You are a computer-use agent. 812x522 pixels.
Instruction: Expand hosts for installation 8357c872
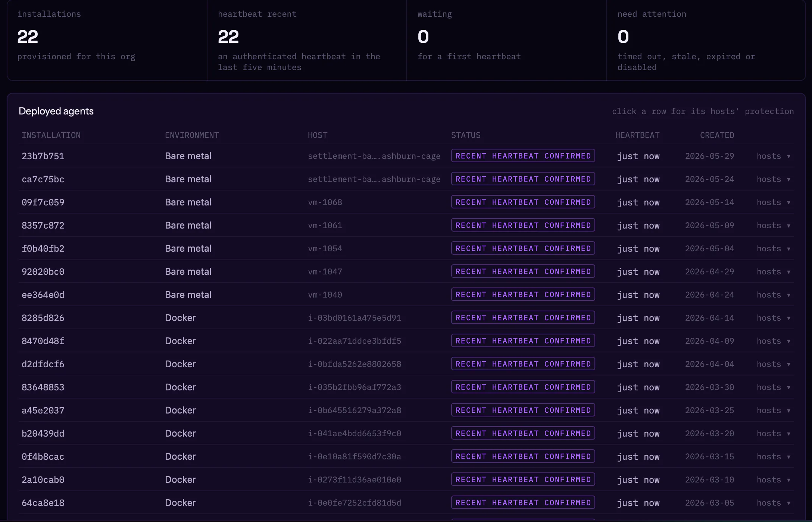774,226
